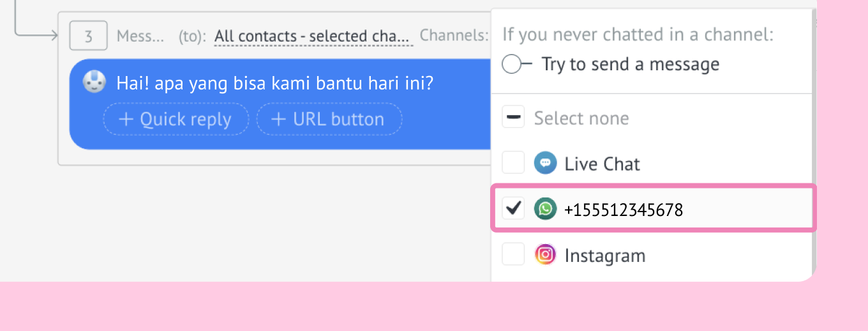Check the Live Chat checkbox
The height and width of the screenshot is (331, 868).
pyautogui.click(x=513, y=163)
